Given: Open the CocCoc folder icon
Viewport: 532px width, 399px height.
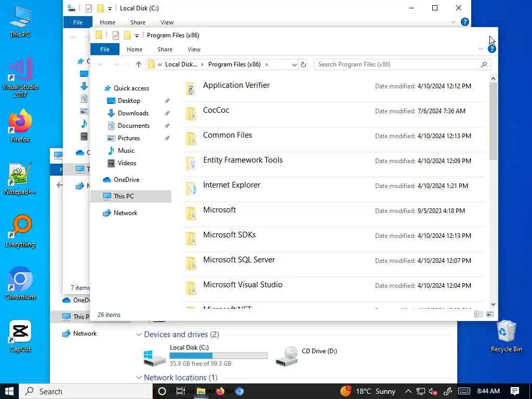Looking at the screenshot, I should pos(191,114).
